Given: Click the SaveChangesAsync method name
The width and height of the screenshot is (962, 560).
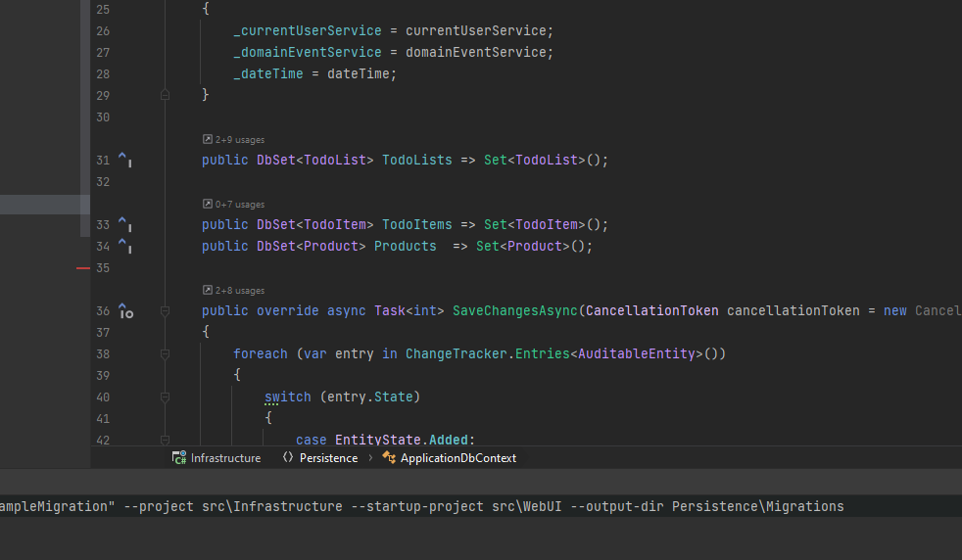Looking at the screenshot, I should click(x=515, y=311).
